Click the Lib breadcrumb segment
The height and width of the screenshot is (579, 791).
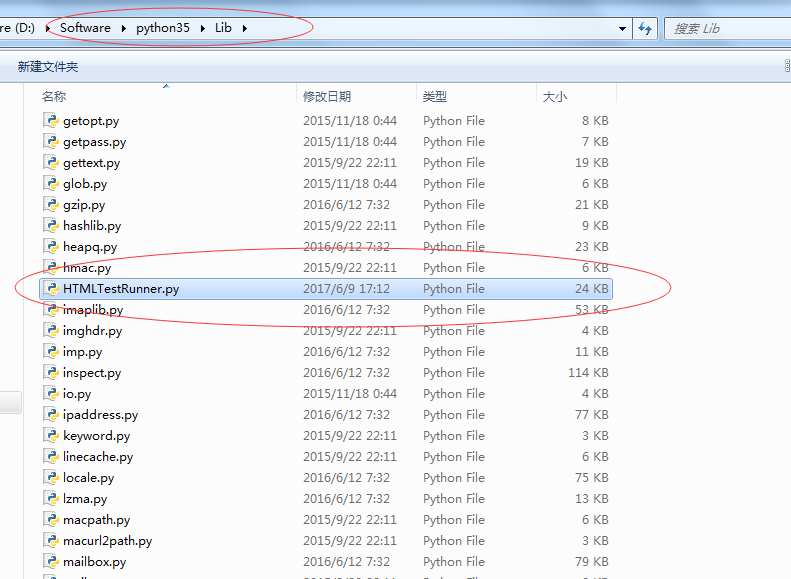223,28
